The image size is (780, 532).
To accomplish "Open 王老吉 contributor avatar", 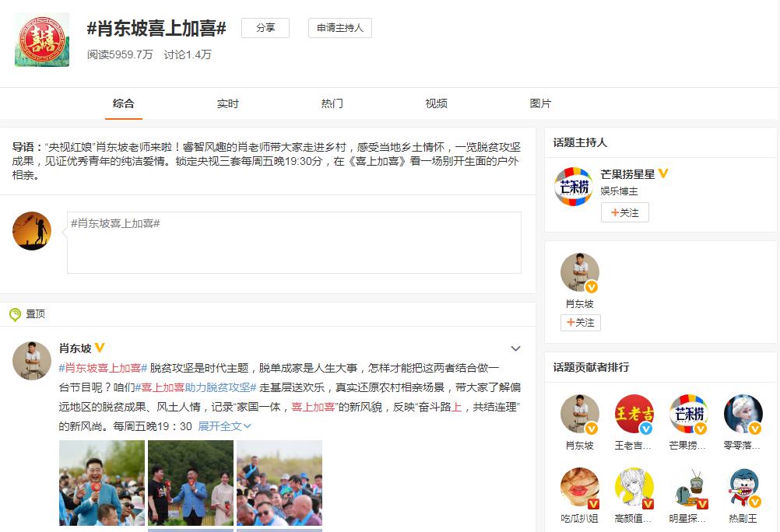I will coord(634,415).
